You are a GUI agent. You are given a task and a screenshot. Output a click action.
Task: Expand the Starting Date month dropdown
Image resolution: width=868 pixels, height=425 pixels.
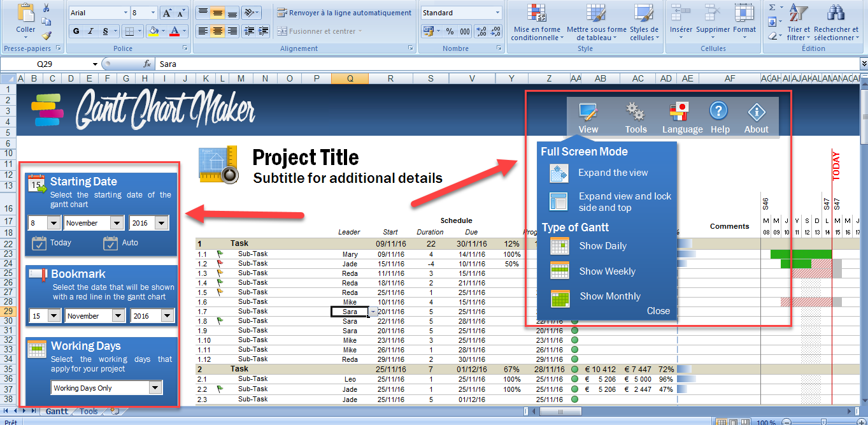(117, 223)
